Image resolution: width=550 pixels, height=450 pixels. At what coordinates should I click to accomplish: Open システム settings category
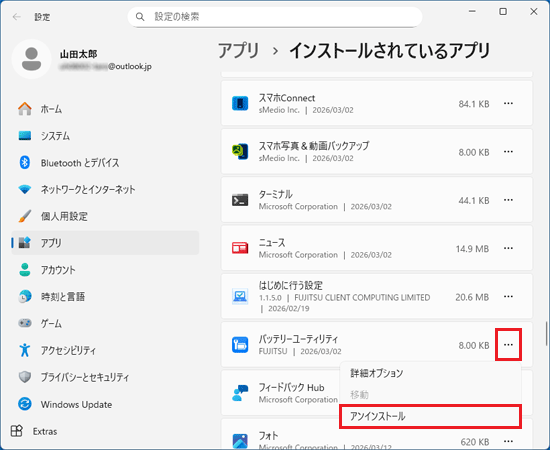click(105, 136)
